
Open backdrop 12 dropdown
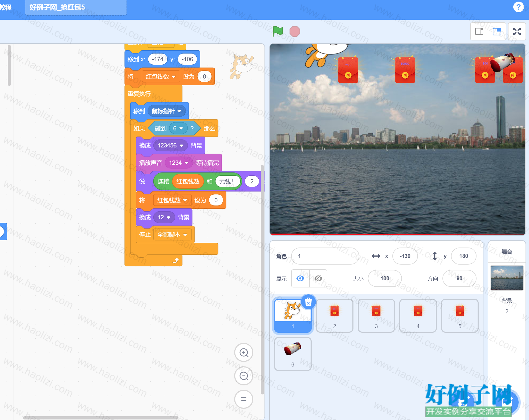164,217
